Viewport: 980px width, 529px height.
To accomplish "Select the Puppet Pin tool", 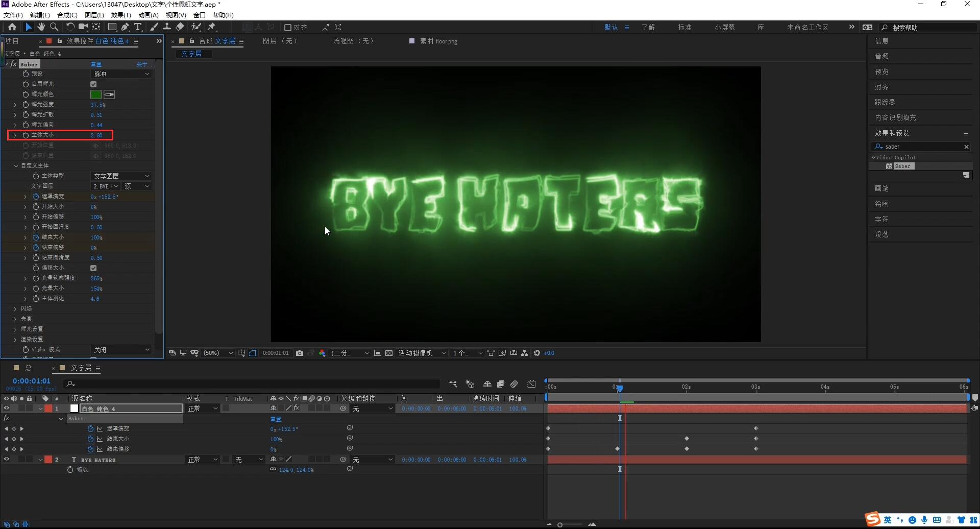I will coord(212,27).
